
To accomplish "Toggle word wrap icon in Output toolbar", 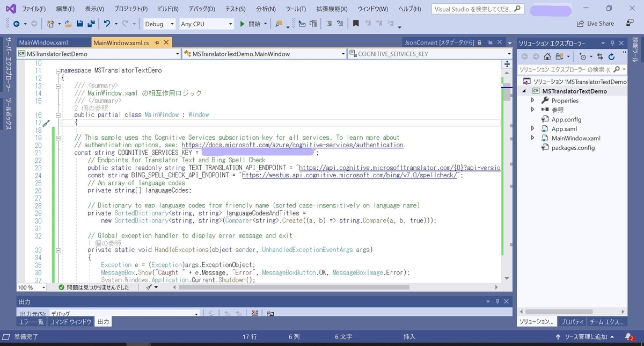I will [270, 314].
